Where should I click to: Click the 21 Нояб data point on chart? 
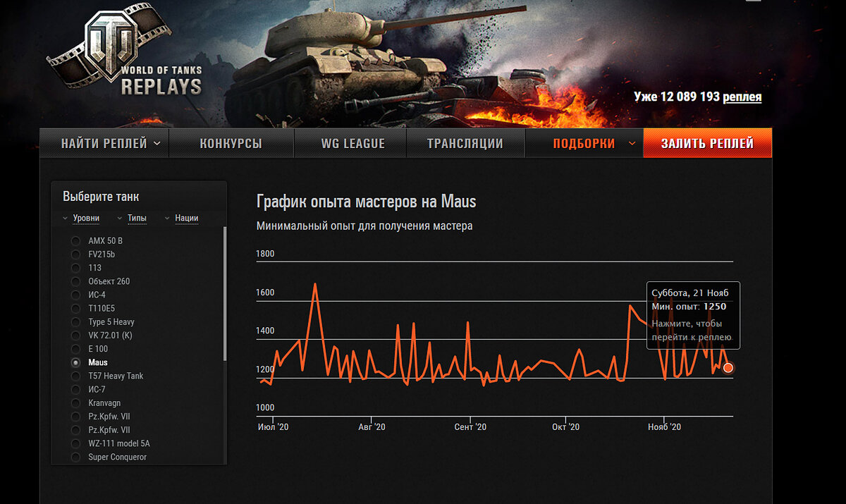click(x=728, y=368)
